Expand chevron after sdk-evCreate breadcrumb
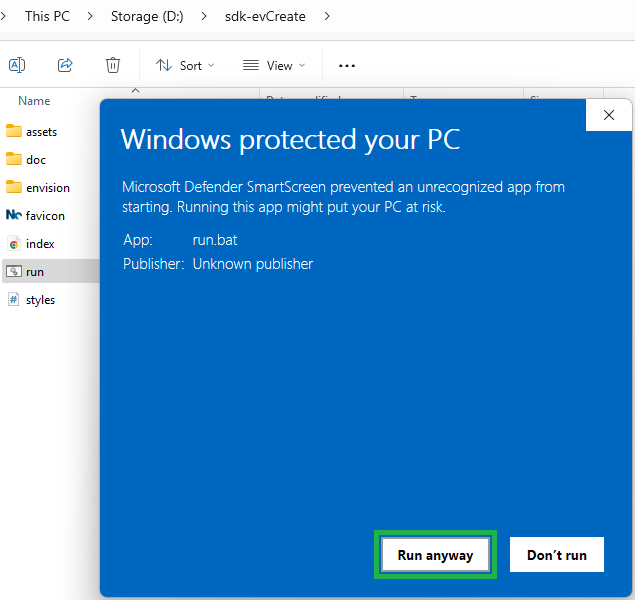 tap(327, 16)
